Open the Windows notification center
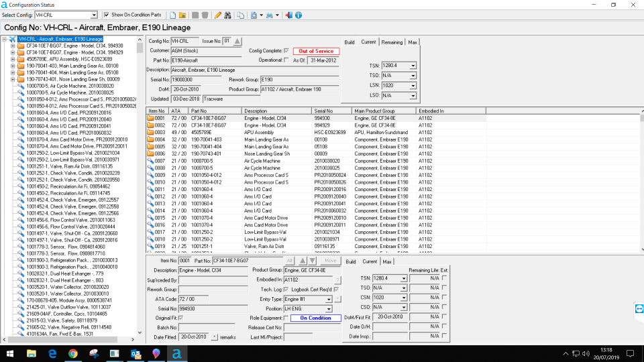The width and height of the screenshot is (644, 362). point(630,353)
